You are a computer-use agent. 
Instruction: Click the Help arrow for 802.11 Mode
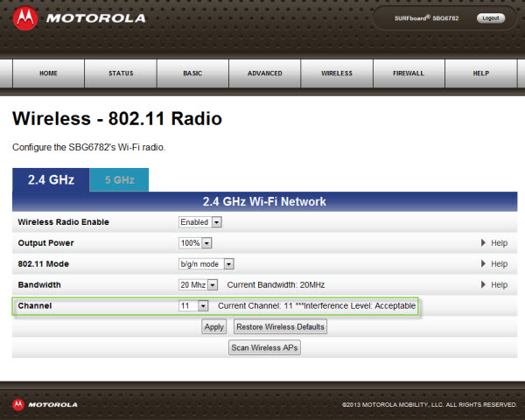pos(483,264)
